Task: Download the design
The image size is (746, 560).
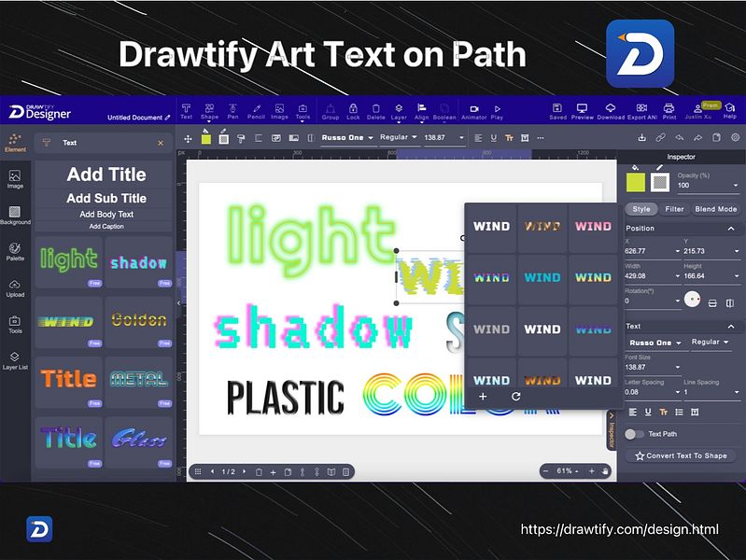Action: pos(611,112)
